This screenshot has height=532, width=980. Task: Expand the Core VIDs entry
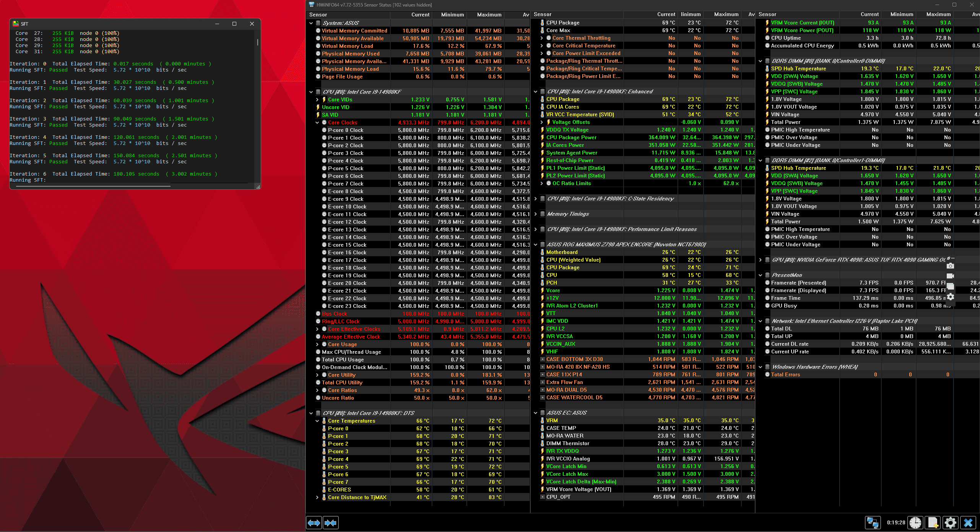click(317, 99)
